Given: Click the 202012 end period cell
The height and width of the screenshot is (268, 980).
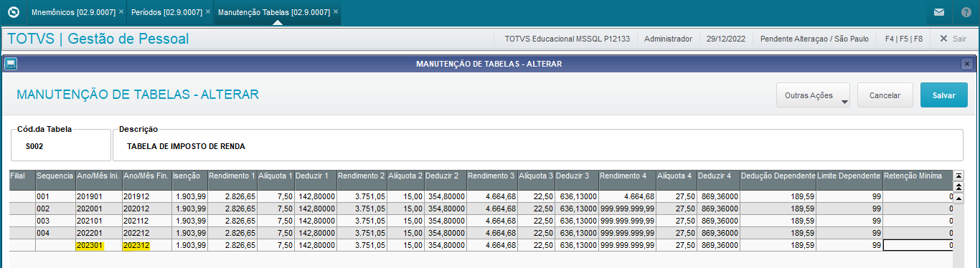Looking at the screenshot, I should click(x=146, y=209).
